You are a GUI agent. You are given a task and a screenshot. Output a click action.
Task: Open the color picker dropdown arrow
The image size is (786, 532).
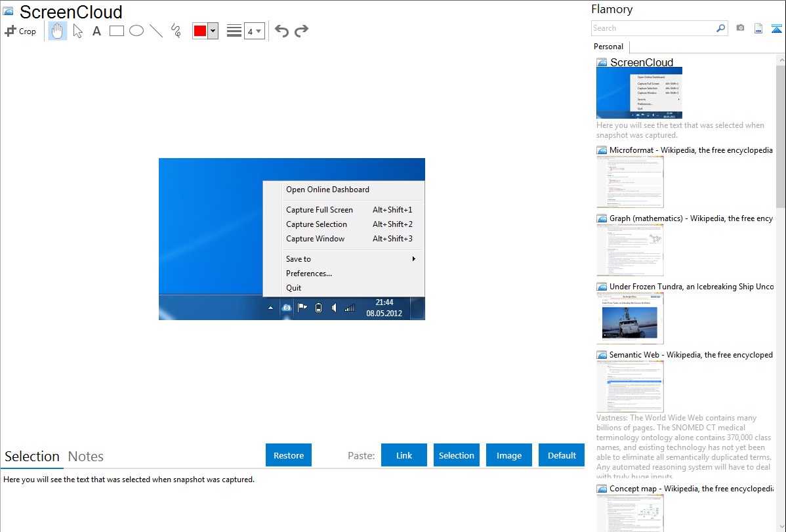point(213,31)
